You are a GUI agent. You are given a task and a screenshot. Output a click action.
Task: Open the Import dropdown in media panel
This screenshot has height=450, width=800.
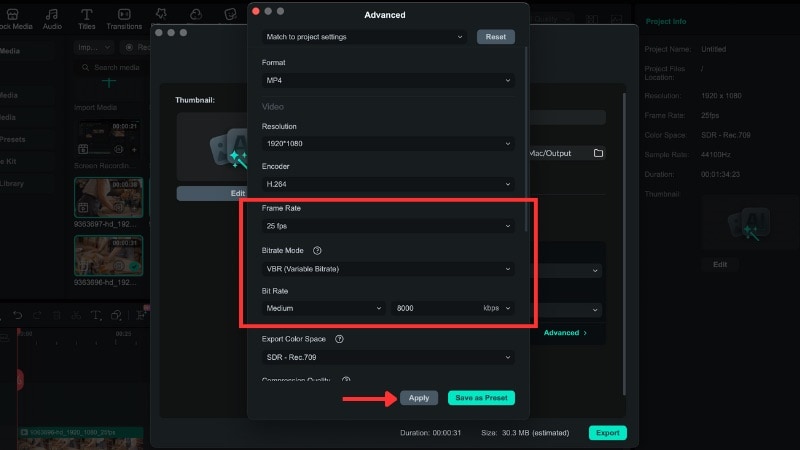coord(94,47)
